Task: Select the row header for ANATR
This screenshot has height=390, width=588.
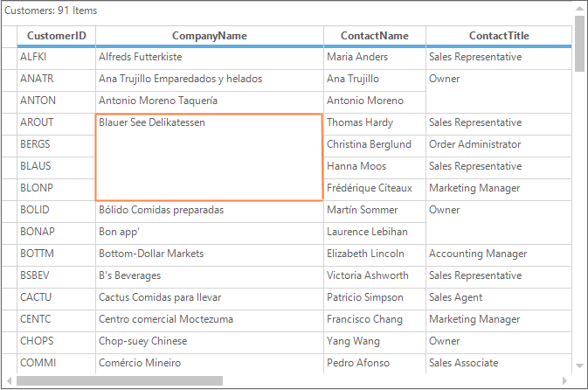Action: pyautogui.click(x=9, y=79)
